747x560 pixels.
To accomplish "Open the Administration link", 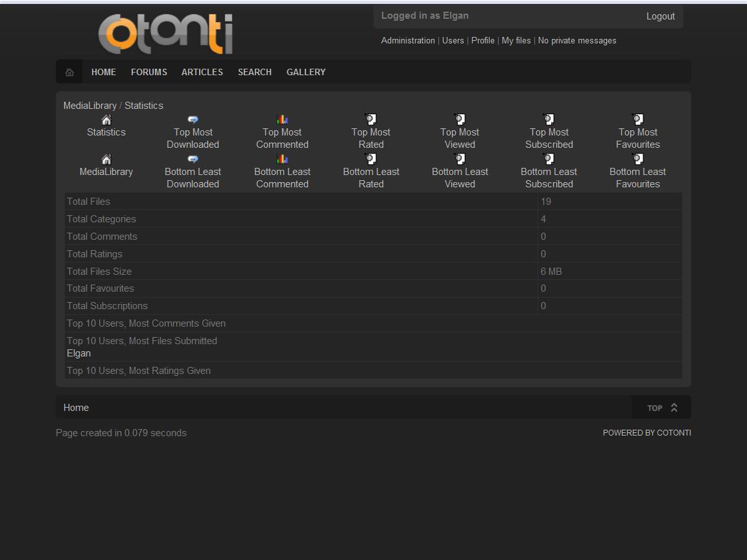I will (x=408, y=40).
